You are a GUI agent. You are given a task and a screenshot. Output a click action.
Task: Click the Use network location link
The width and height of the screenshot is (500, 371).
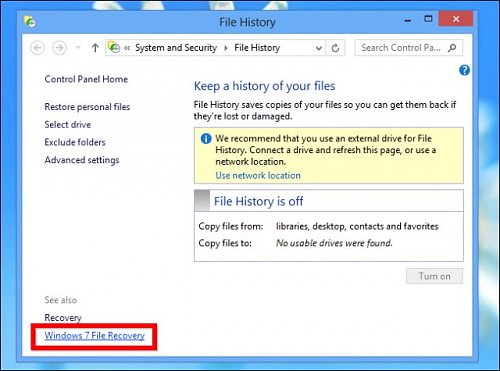pos(258,175)
